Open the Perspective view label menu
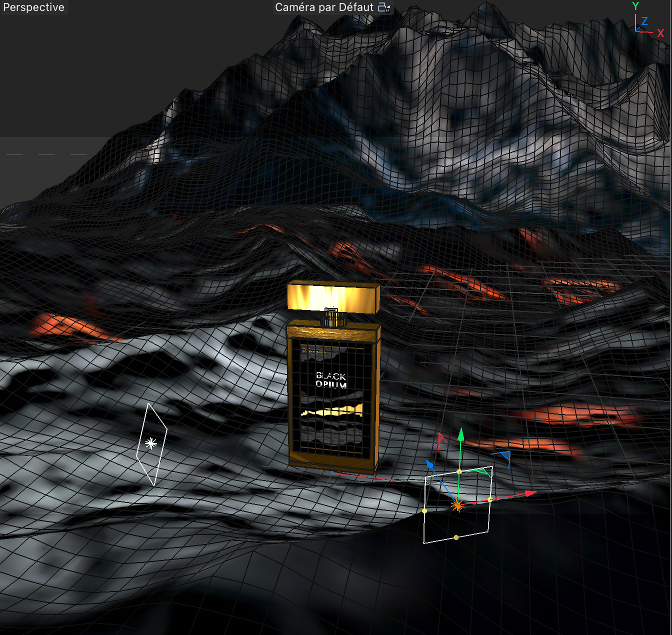The width and height of the screenshot is (672, 635). click(x=34, y=7)
